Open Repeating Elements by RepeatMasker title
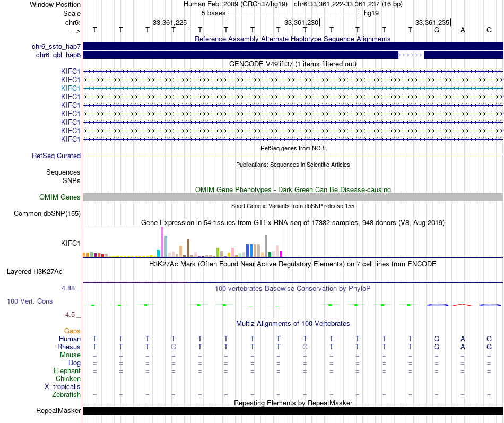The width and height of the screenshot is (504, 423). [x=293, y=403]
